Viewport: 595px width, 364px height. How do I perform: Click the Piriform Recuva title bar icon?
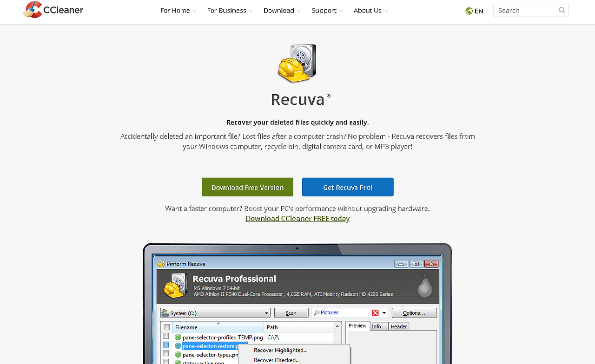click(x=161, y=264)
